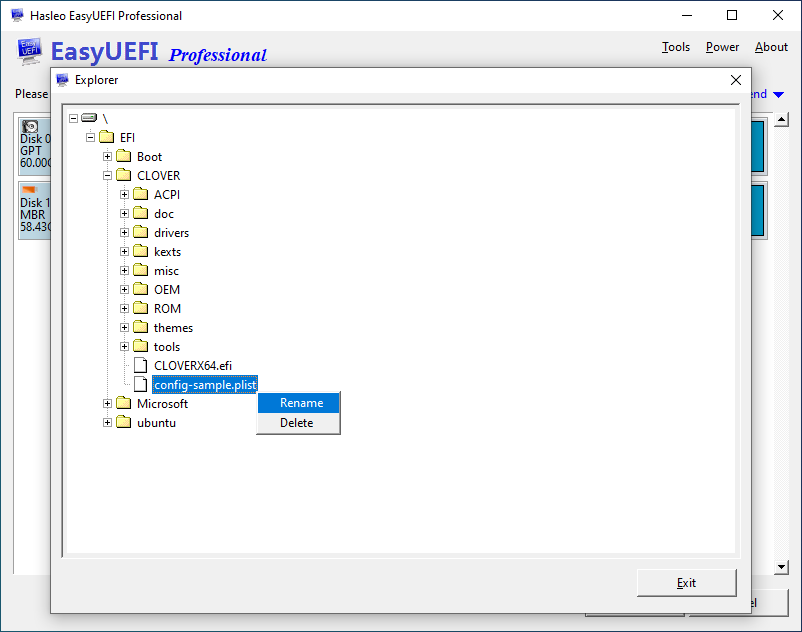The image size is (802, 632).
Task: Expand the themes folder
Action: click(x=124, y=327)
